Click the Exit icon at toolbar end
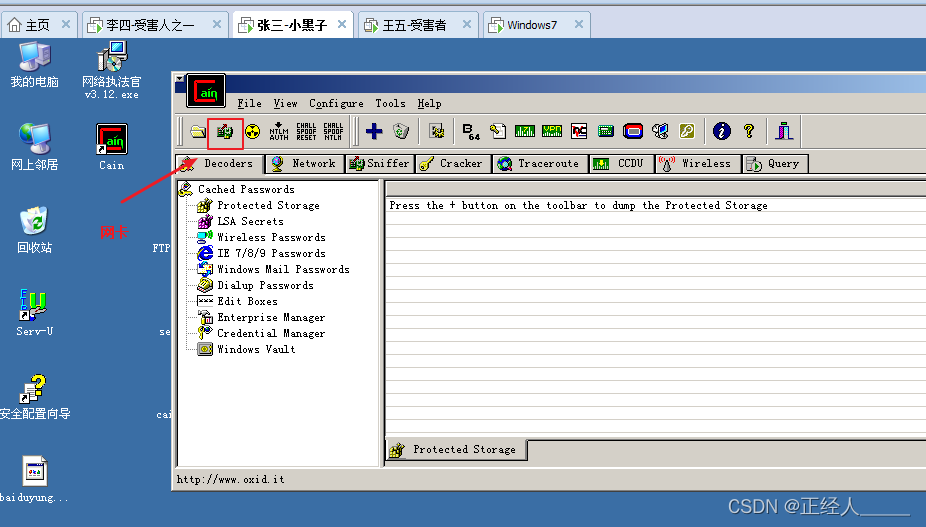This screenshot has height=527, width=926. coord(784,131)
